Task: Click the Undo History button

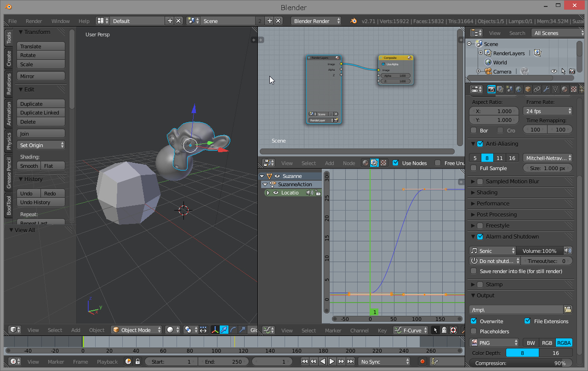Action: (41, 202)
